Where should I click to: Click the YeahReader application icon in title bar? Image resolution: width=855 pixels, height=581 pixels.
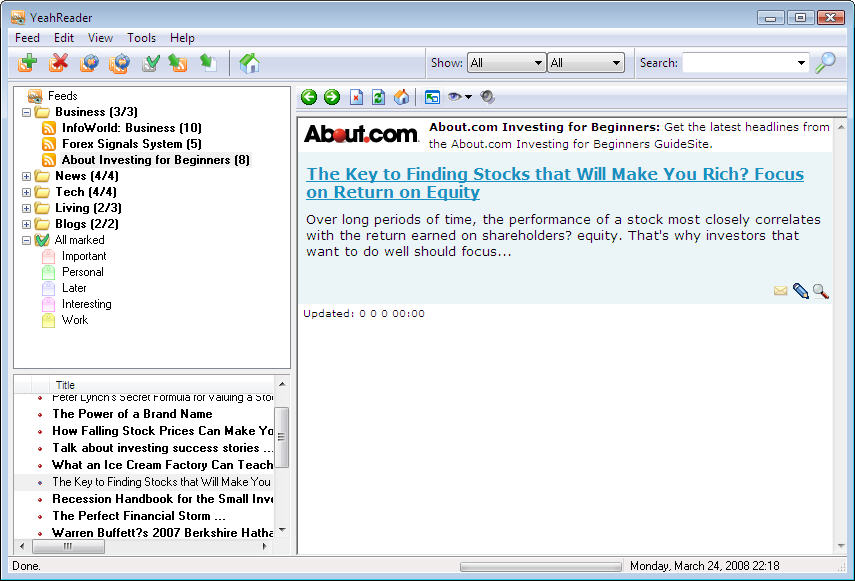tap(18, 17)
